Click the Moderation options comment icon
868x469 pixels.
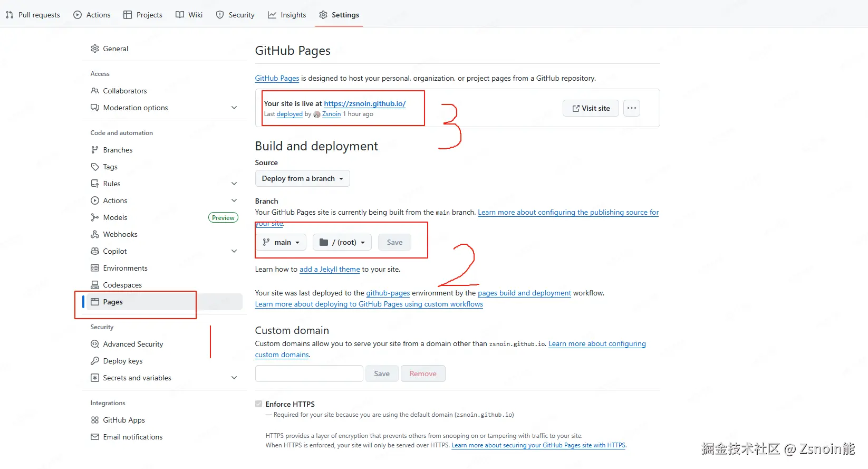(95, 108)
